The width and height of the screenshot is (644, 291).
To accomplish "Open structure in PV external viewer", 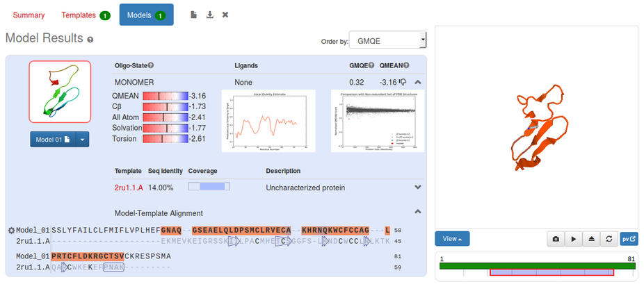I will (629, 238).
